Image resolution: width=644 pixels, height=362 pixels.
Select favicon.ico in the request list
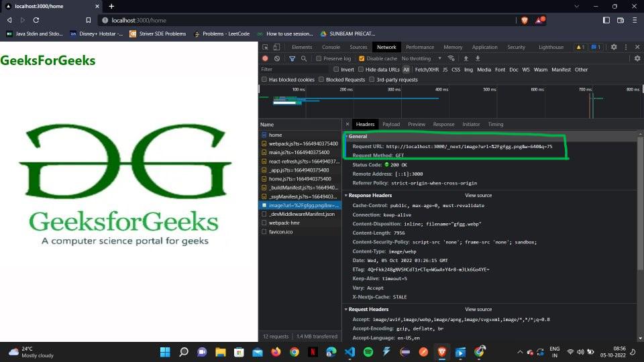(280, 231)
